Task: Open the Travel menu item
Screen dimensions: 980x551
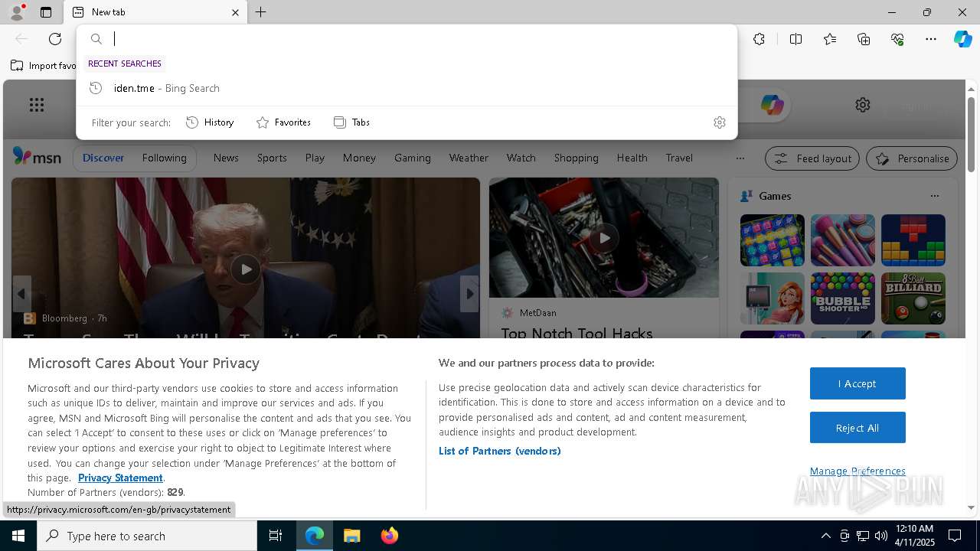Action: pos(679,158)
